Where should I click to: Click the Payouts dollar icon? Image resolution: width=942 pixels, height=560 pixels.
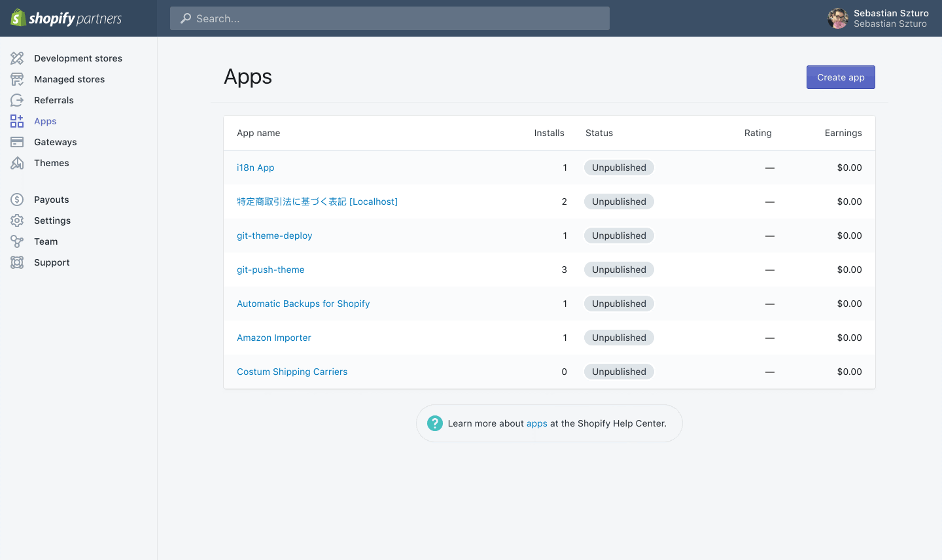[x=17, y=200]
